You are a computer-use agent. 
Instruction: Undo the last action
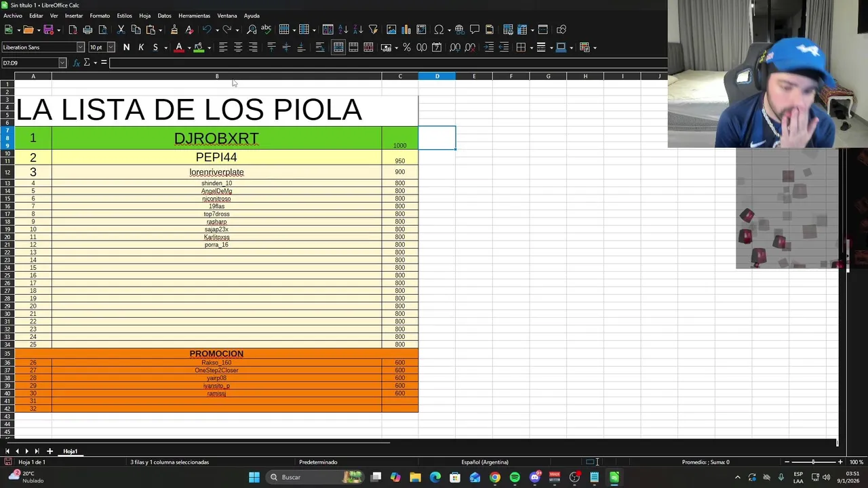(x=206, y=30)
